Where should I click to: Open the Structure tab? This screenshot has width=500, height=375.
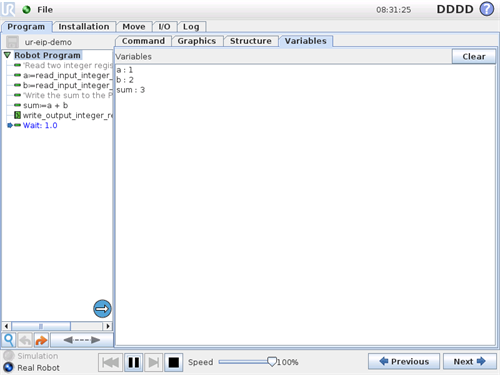251,41
